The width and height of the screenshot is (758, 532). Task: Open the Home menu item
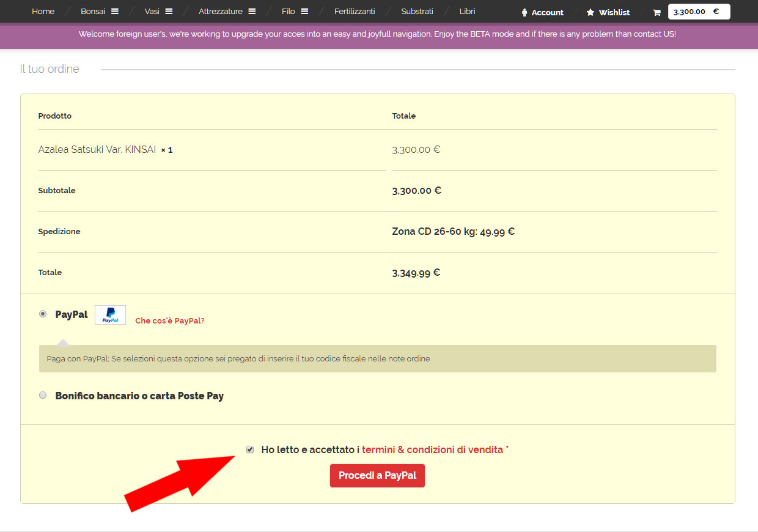click(x=43, y=11)
